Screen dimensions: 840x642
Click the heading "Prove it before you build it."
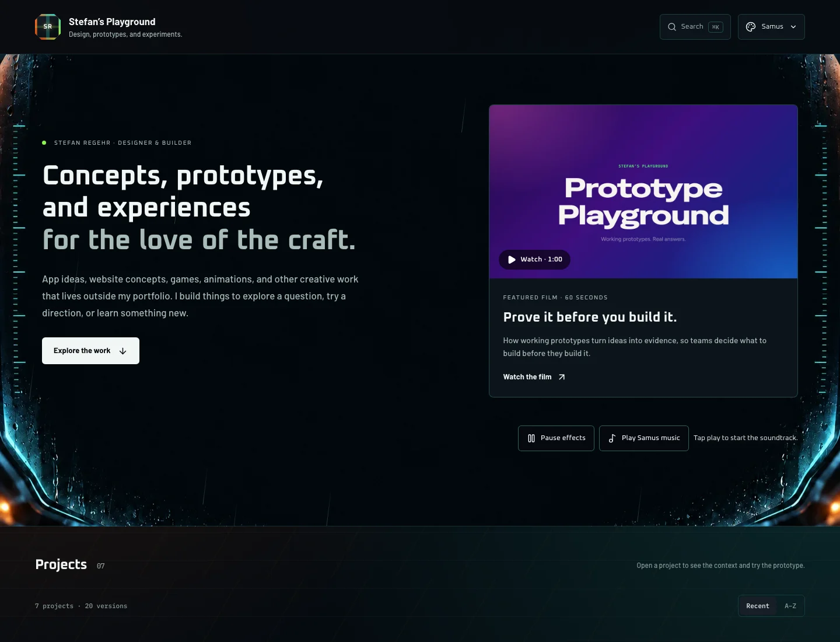590,317
